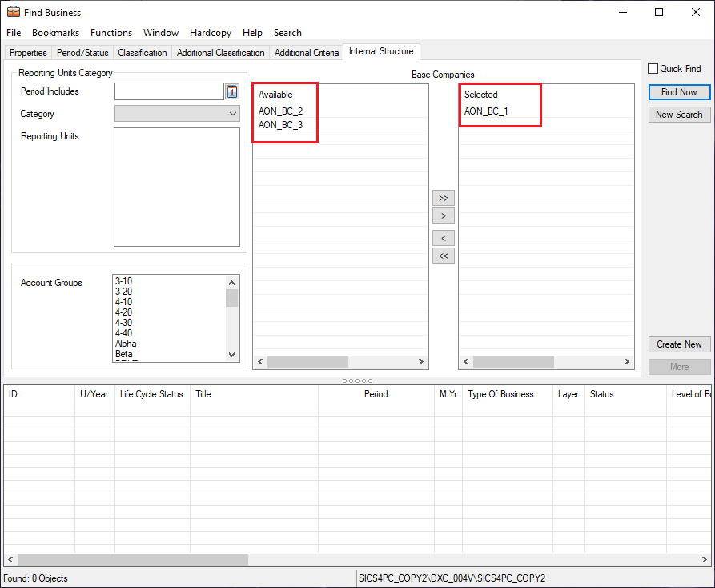Select AON_BC_2 in Available list
Viewport: 715px width, 588px height.
tap(281, 111)
